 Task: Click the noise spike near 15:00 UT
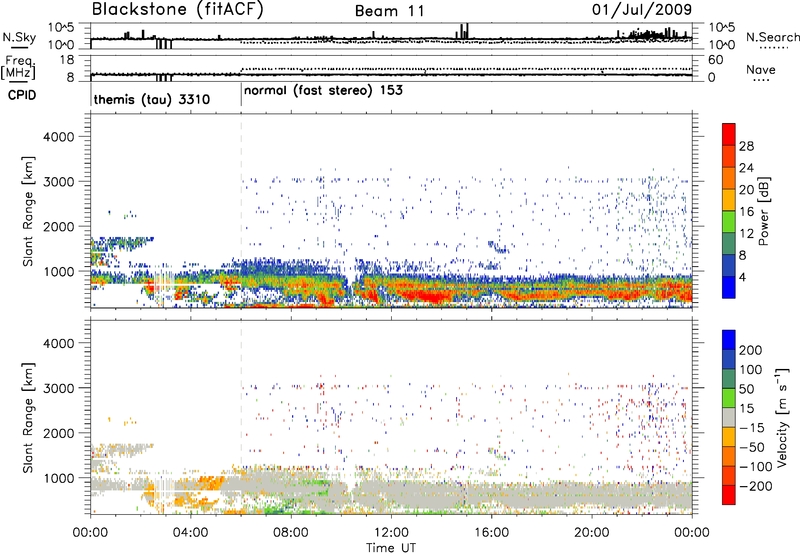464,31
